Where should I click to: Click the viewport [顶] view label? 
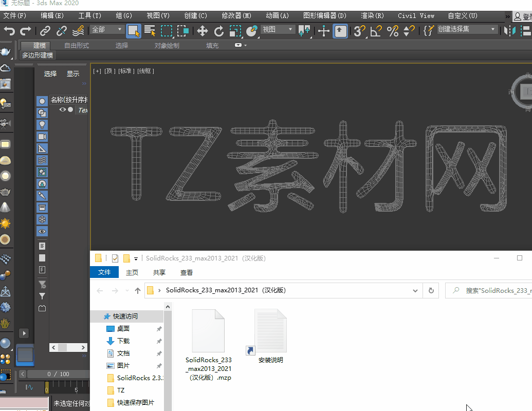109,71
